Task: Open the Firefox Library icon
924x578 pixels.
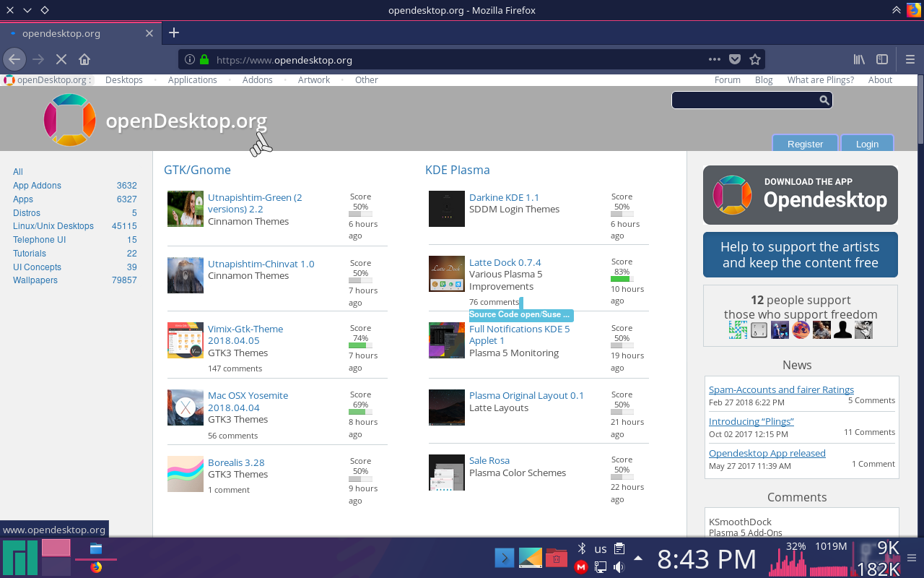Action: [x=859, y=59]
